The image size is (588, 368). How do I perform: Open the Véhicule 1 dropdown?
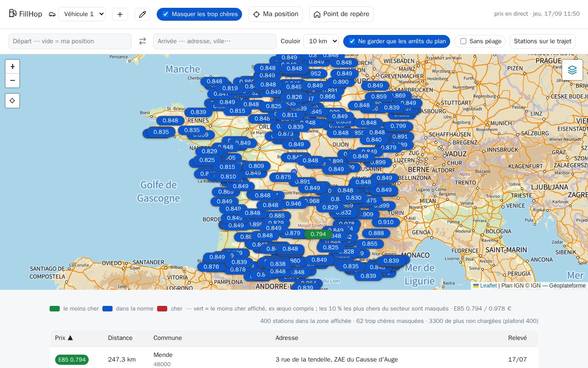pyautogui.click(x=82, y=14)
